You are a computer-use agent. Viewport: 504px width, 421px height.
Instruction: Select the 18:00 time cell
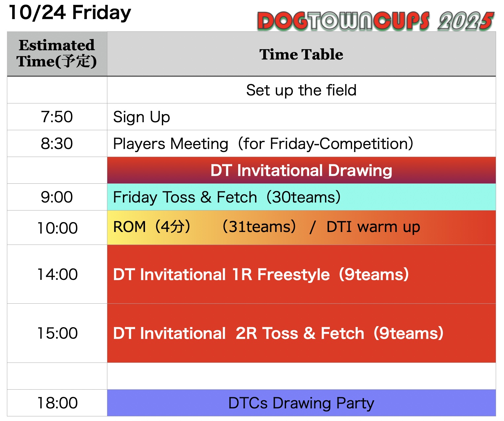point(57,403)
